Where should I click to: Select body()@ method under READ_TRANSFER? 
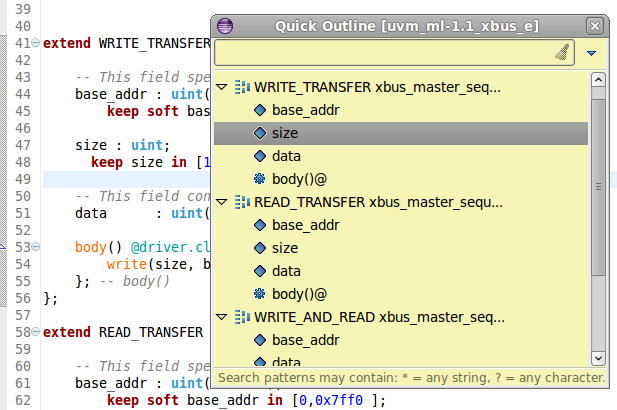299,294
